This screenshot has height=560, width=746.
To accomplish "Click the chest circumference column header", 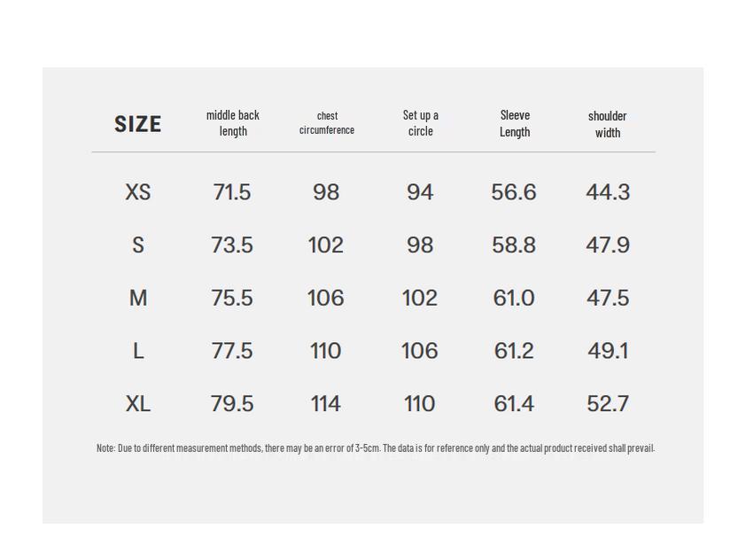I will click(x=327, y=123).
